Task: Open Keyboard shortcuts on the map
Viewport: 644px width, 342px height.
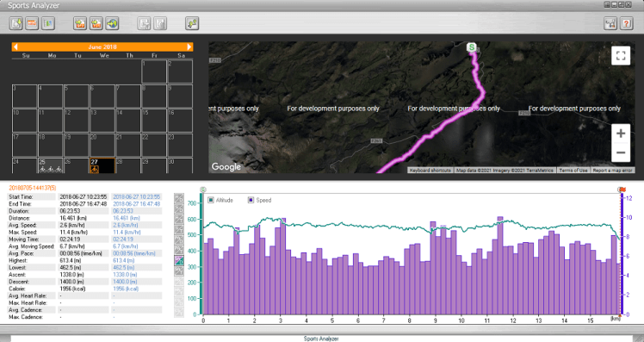Action: [x=430, y=171]
